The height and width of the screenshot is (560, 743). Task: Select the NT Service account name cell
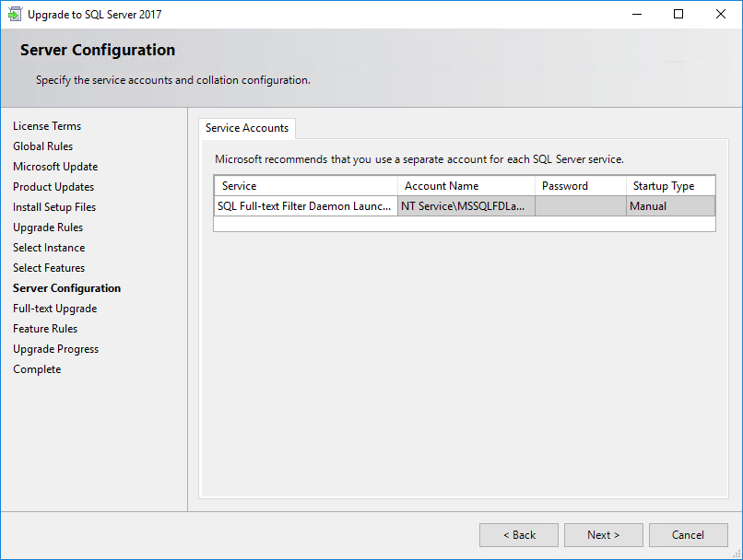[x=466, y=206]
